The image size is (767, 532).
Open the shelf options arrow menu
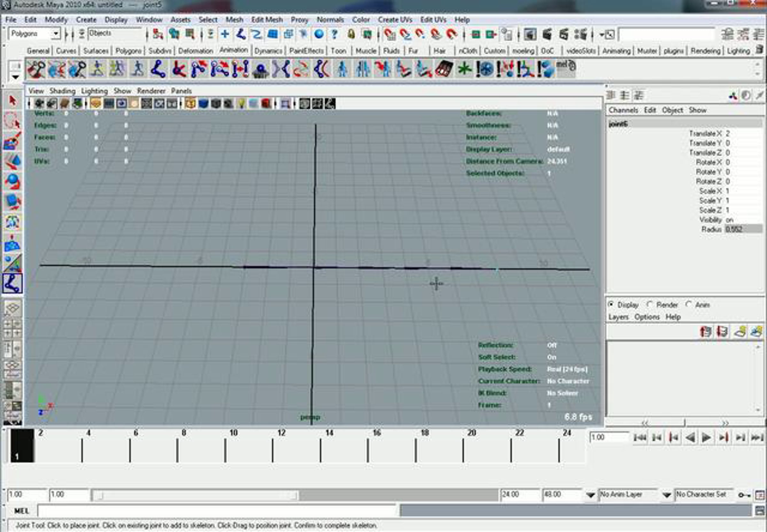click(x=15, y=77)
